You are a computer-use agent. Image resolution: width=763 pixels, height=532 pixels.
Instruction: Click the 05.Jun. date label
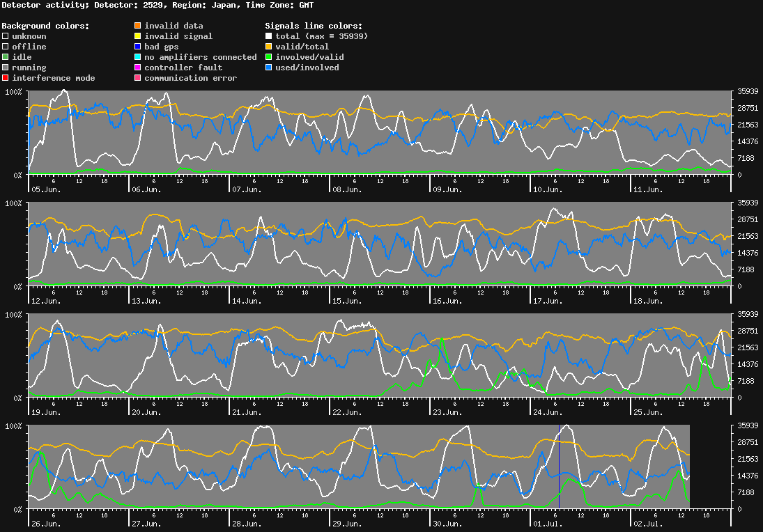pos(46,189)
